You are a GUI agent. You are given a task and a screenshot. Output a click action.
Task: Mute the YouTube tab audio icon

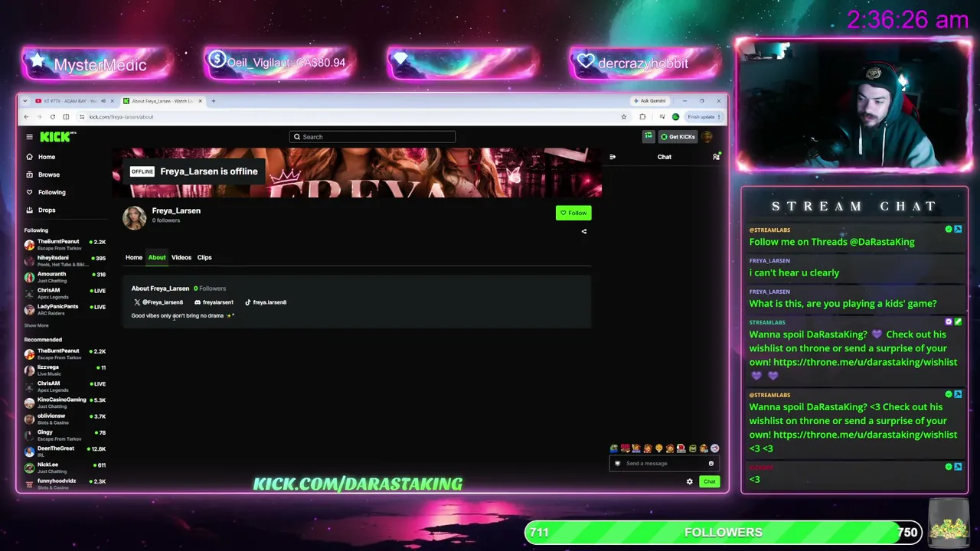(x=103, y=101)
